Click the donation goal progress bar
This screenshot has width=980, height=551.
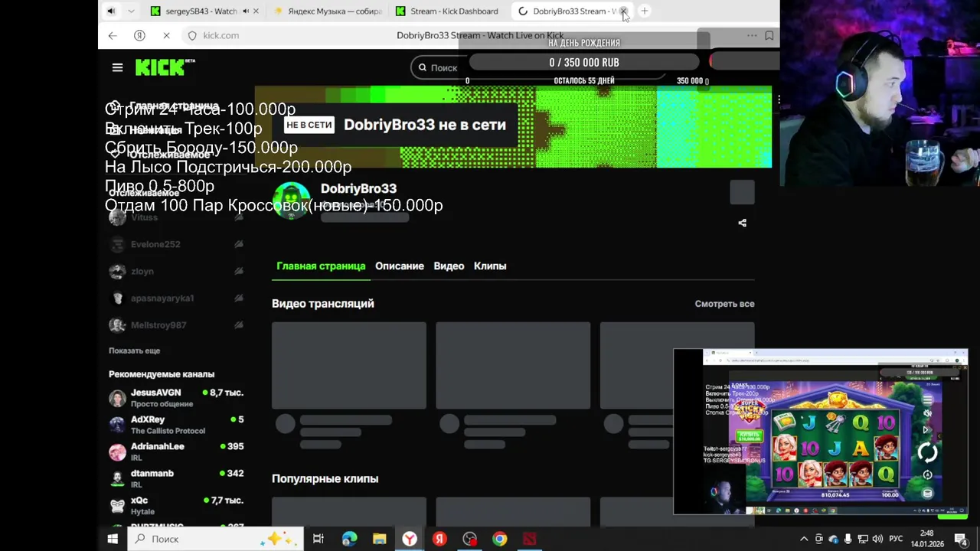584,62
